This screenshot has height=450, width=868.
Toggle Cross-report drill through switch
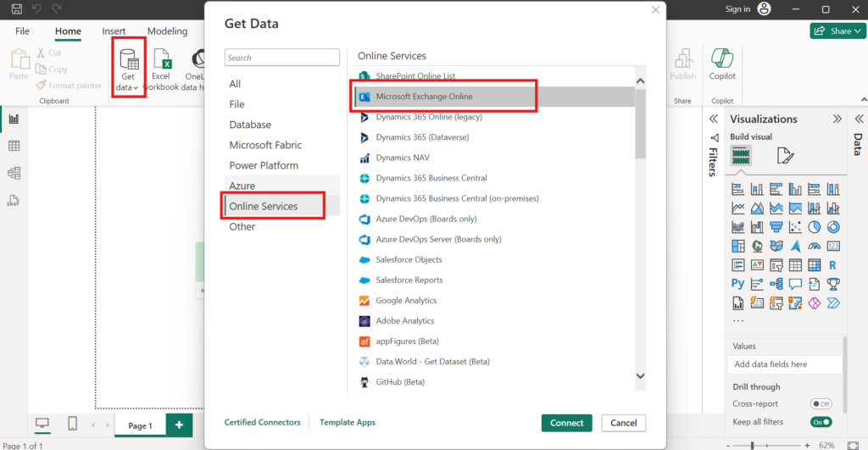[821, 404]
